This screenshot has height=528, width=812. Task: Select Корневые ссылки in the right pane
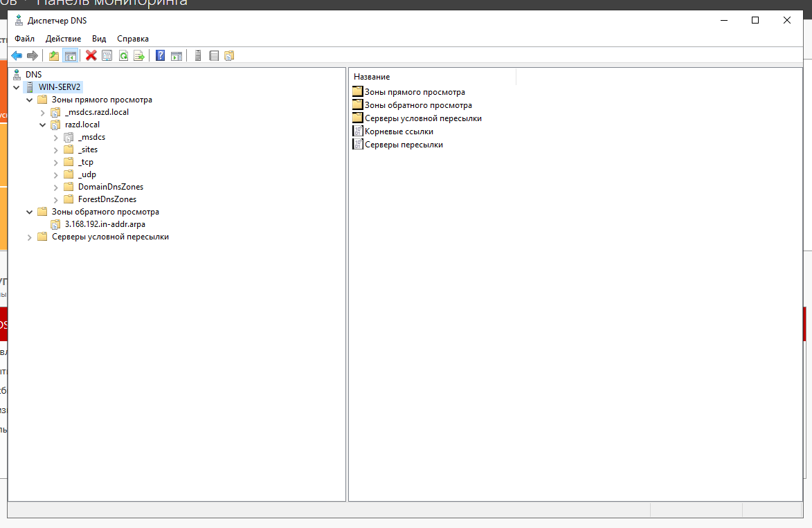(399, 131)
